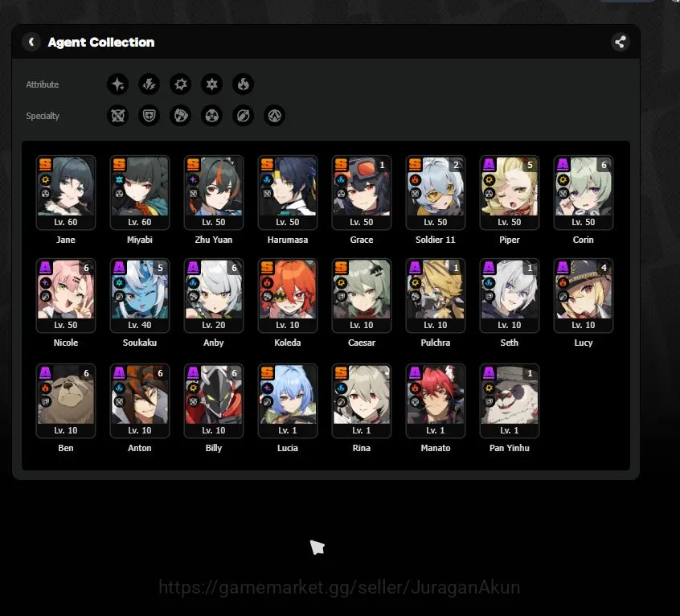Click the Attribute filter label
680x616 pixels.
(42, 84)
